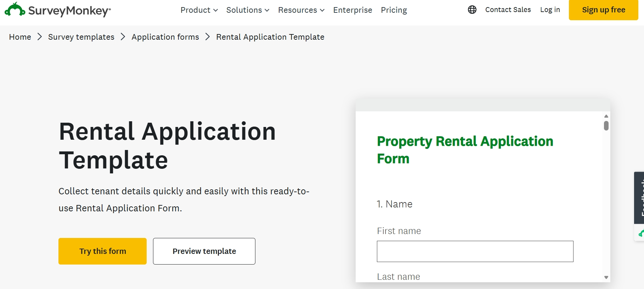
Task: Click the SurveyMonkey logo
Action: tap(57, 10)
